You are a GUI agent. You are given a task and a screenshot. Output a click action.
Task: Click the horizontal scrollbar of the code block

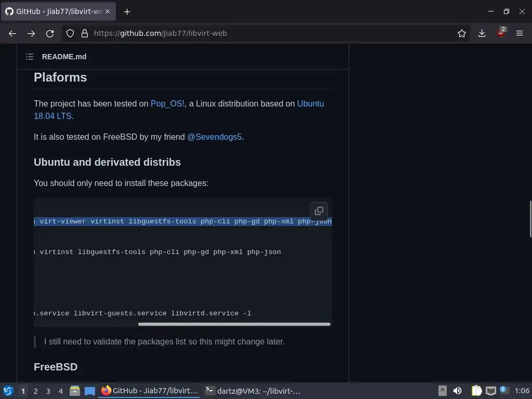[234, 324]
